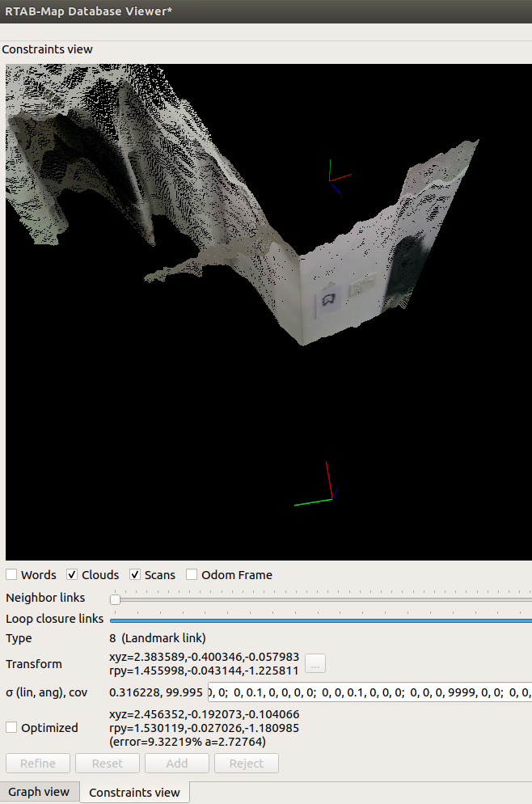
Task: Switch to the Graph view tab
Action: 39,792
